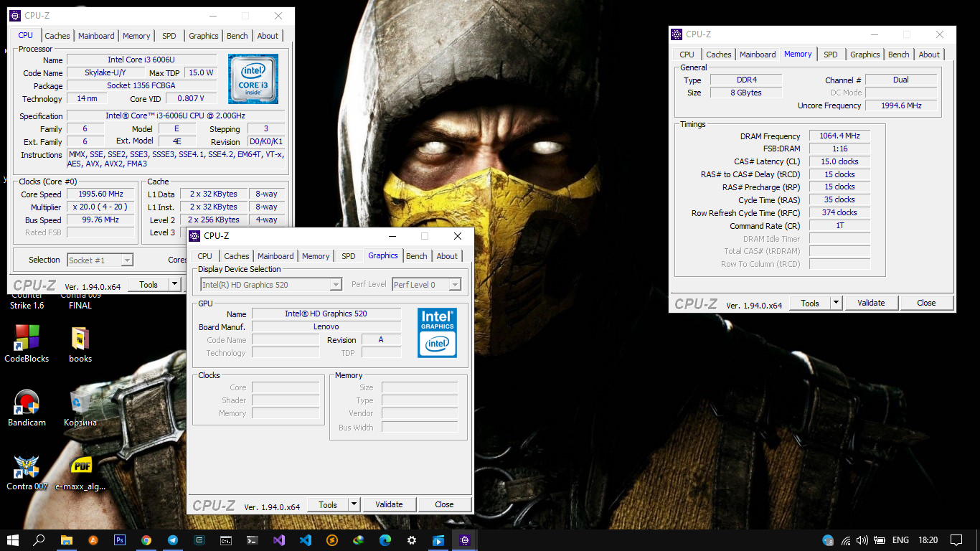Open the battery status tray icon
Viewport: 980px width, 551px height.
point(878,540)
